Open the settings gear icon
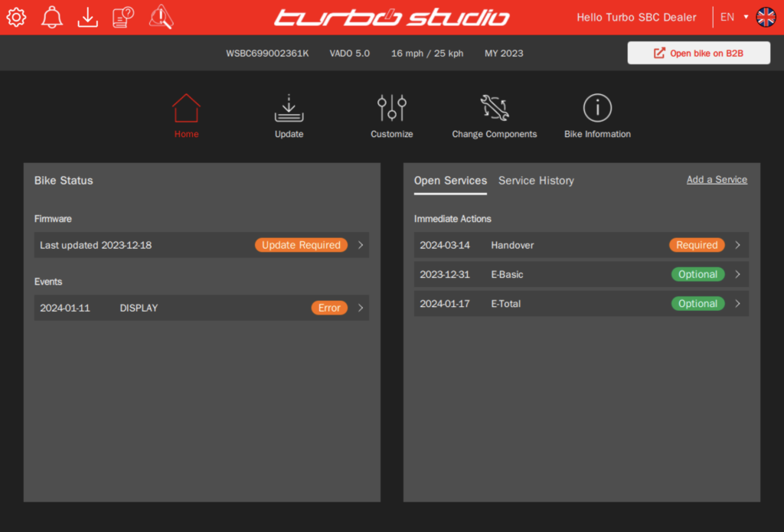The width and height of the screenshot is (784, 532). pos(16,16)
